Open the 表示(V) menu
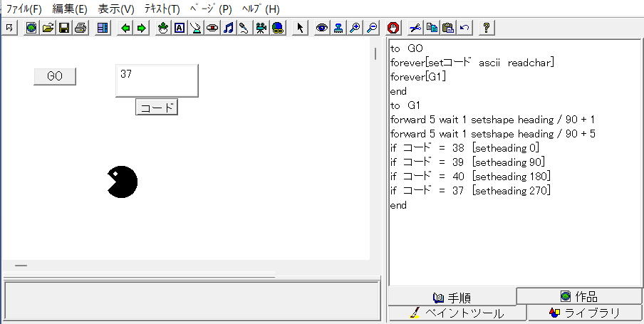The width and height of the screenshot is (644, 324). pos(116,9)
